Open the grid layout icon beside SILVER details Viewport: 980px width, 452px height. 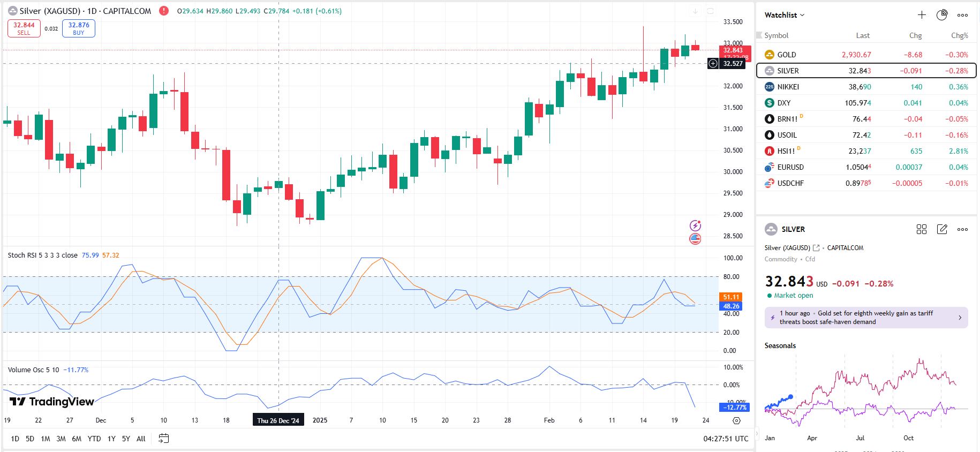coord(922,229)
